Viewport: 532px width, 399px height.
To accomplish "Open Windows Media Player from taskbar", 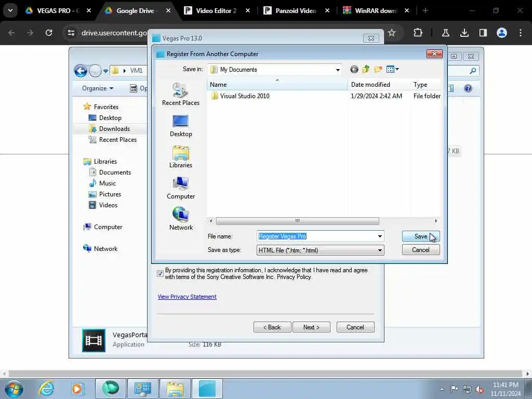I will point(77,389).
